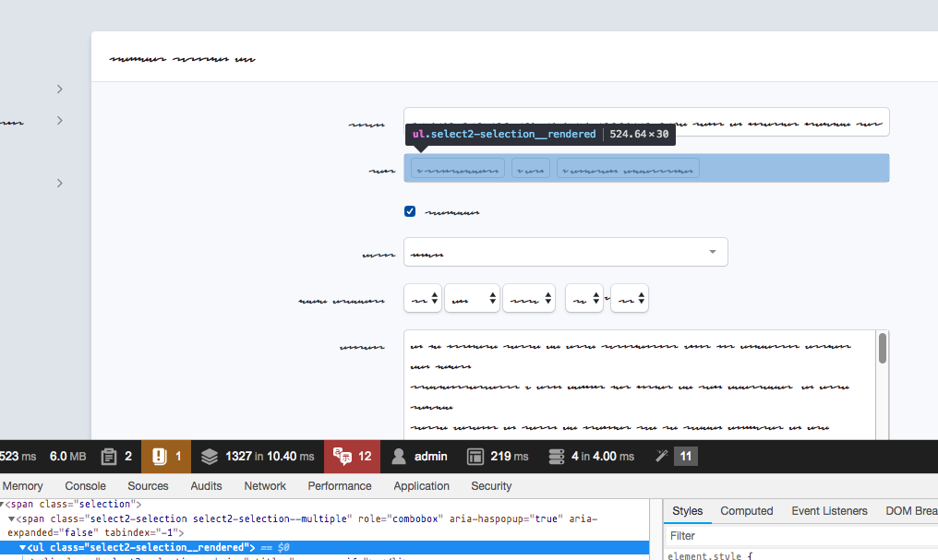Screen dimensions: 938x560
Task: Click the database icon showing 4 in 4.00 ms
Action: coord(554,456)
